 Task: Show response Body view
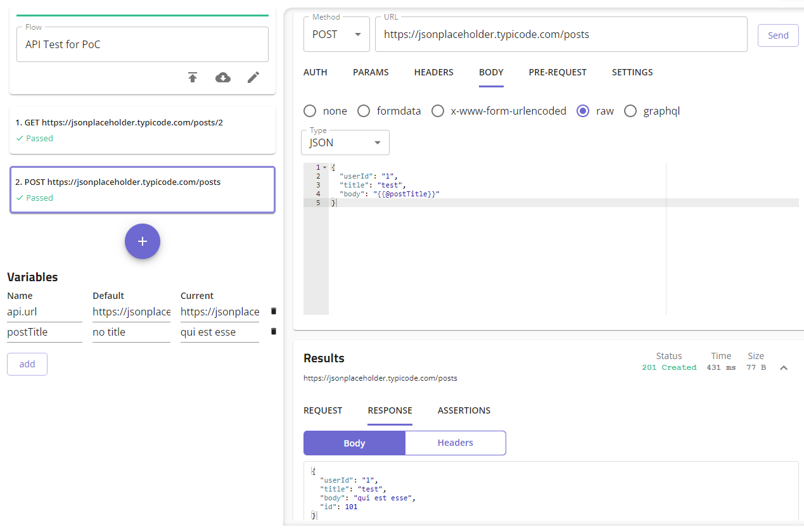(354, 443)
